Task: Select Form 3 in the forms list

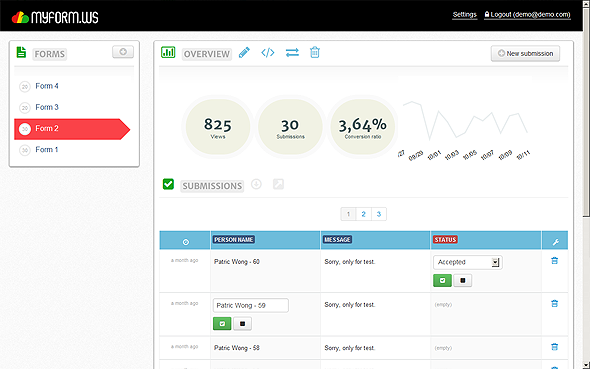Action: pyautogui.click(x=47, y=107)
